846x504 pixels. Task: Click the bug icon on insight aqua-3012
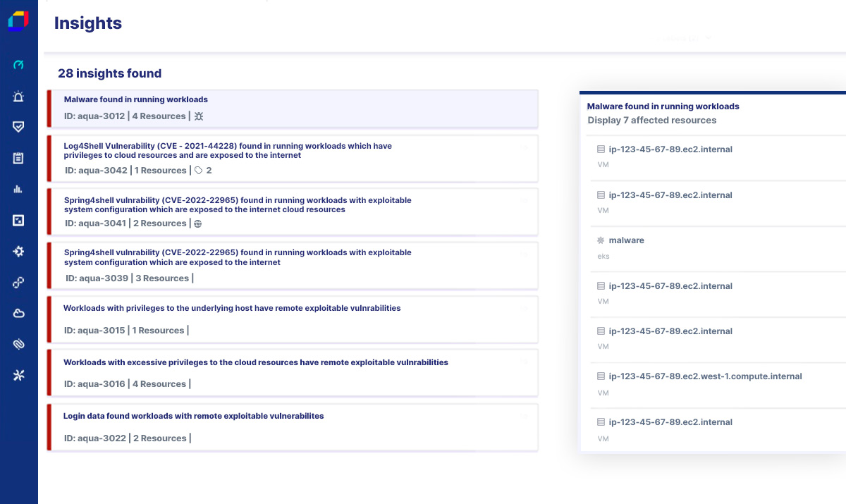(x=199, y=116)
